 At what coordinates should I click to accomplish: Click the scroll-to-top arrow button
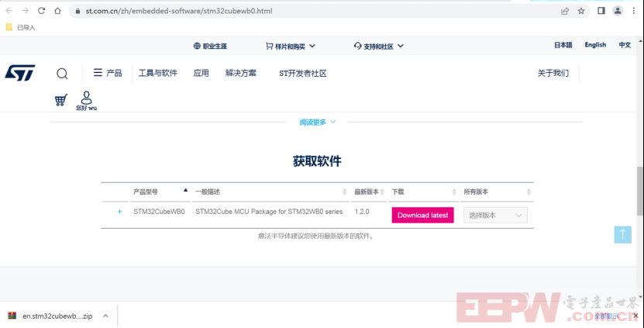(622, 234)
